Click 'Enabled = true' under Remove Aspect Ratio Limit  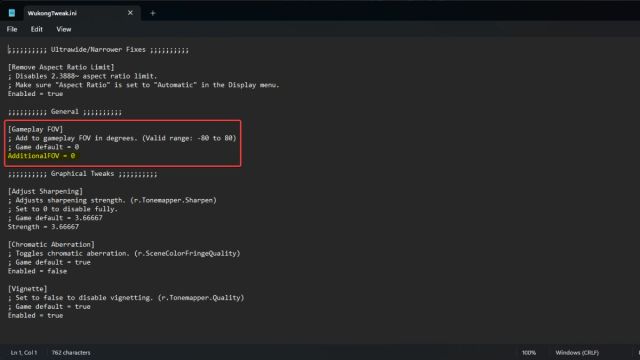pyautogui.click(x=36, y=94)
